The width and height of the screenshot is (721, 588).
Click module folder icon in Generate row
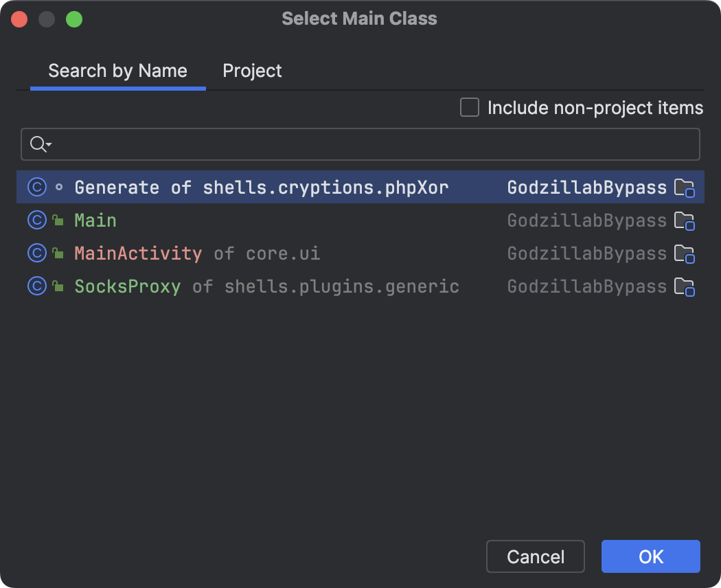[684, 188]
